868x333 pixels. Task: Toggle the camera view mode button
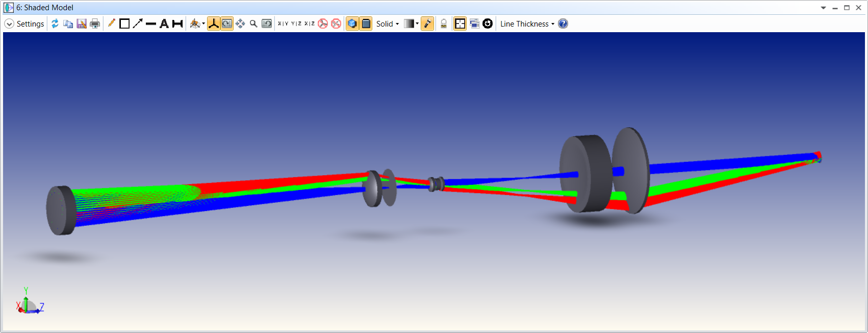227,23
